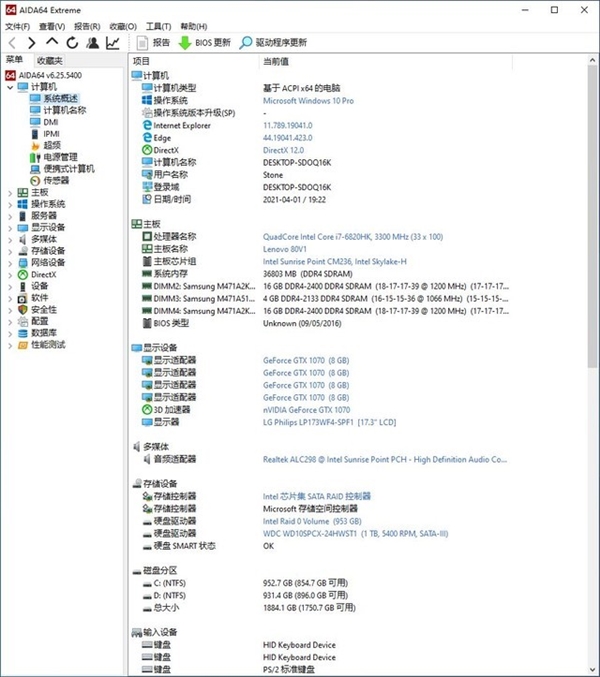
Task: Select DIMM3: Samsung memory row
Action: point(319,299)
